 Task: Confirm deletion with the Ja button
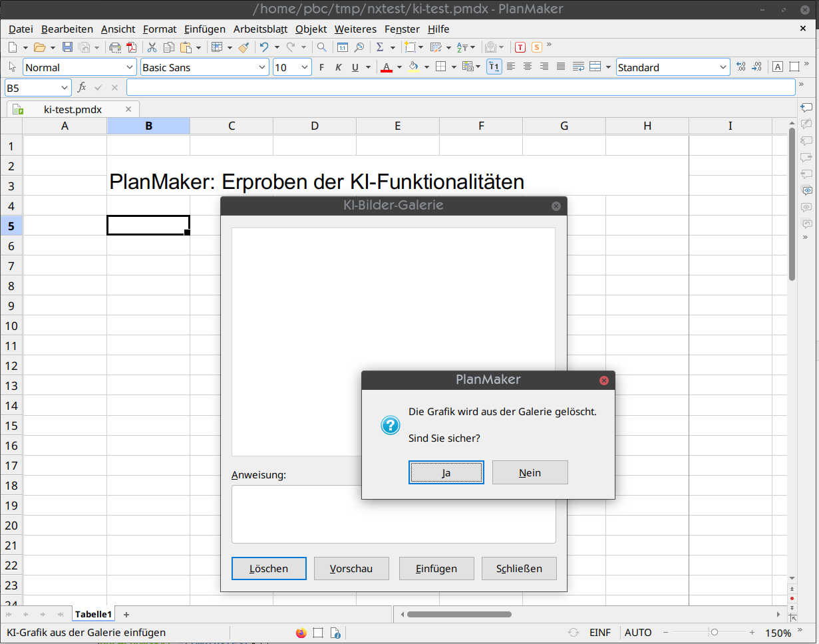click(x=446, y=472)
